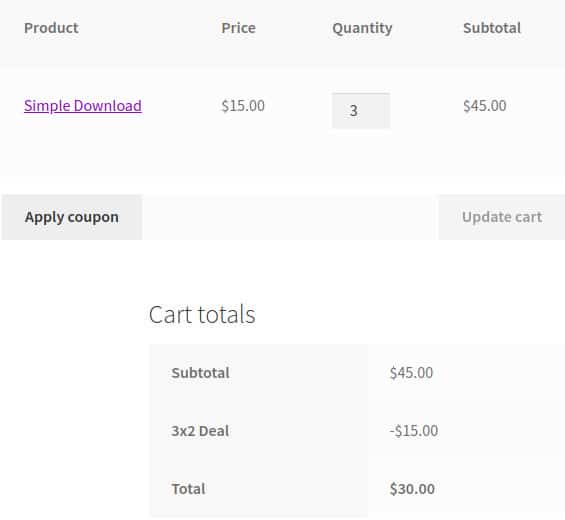Click the Total label in cart totals
This screenshot has height=520, width=565.
188,489
